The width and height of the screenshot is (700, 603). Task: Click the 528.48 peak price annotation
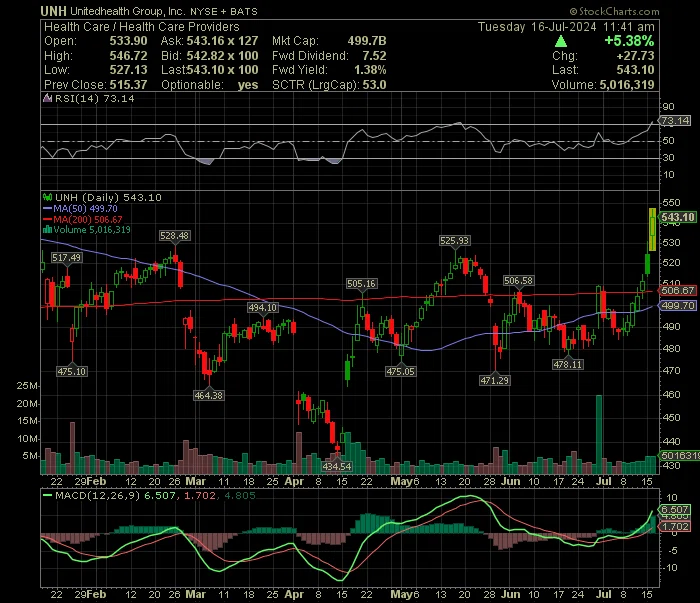tap(175, 236)
